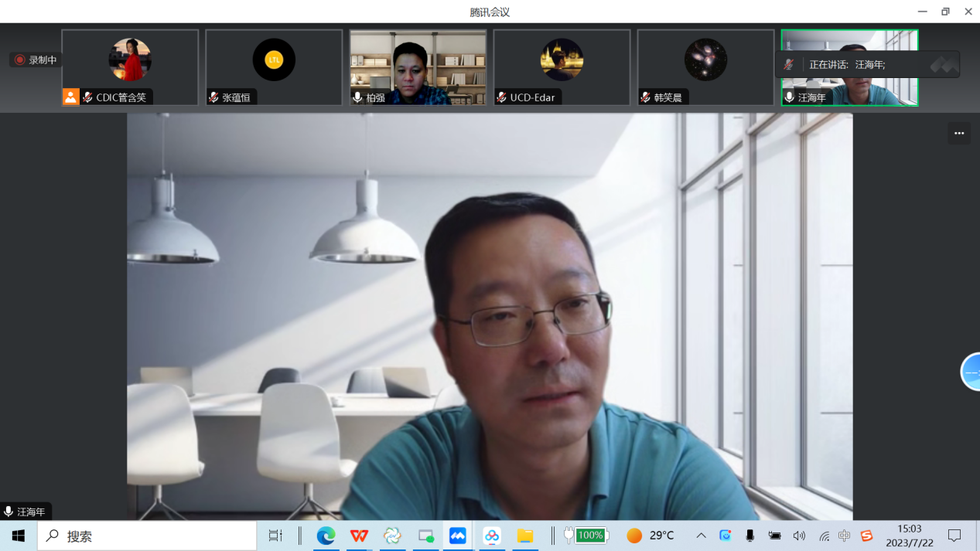Click the Task View taskbar button
Viewport: 980px width, 551px height.
[275, 536]
